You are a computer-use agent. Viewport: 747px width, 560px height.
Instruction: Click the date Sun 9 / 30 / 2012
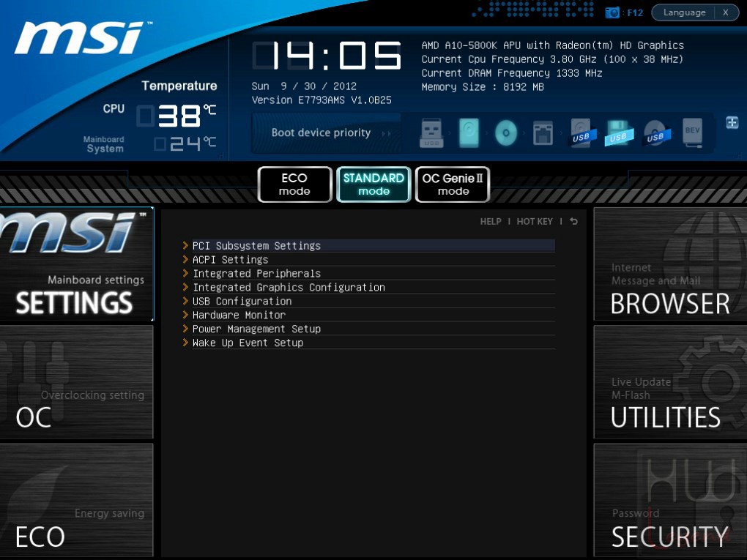[304, 86]
